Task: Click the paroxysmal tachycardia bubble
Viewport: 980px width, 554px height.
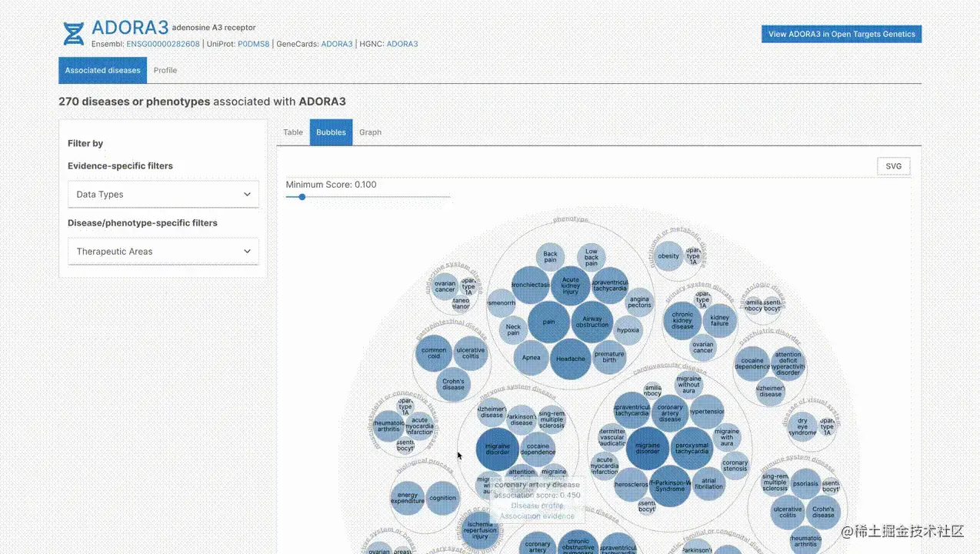Action: tap(692, 448)
